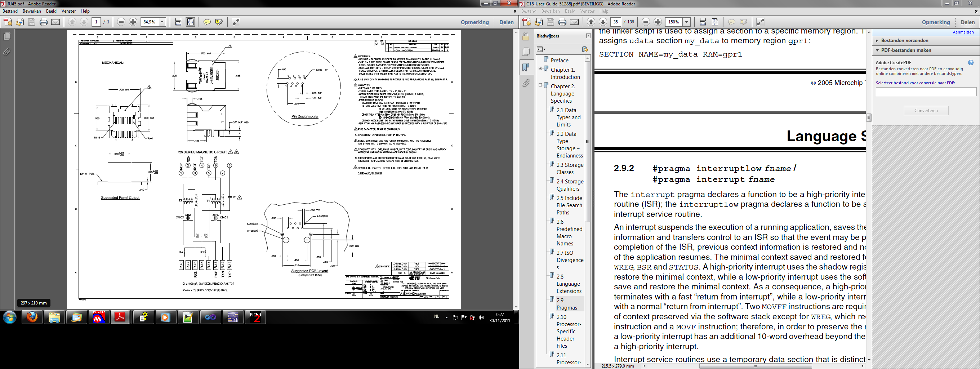Toggle the page thumbnails panel in the RJ45.pdf sidebar
This screenshot has width=980, height=369.
point(7,36)
